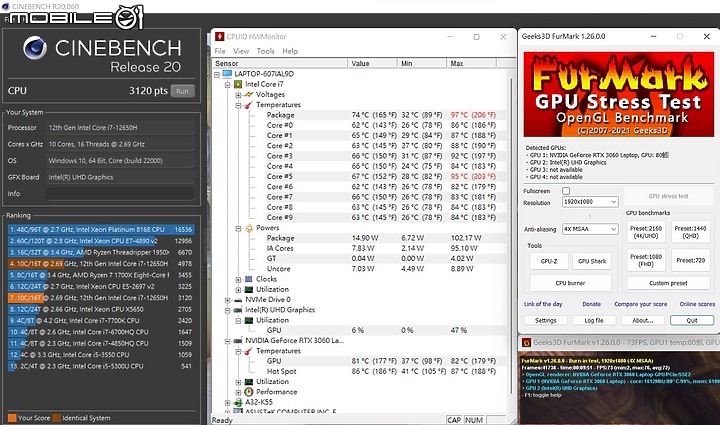Toggle the Fullscreen checkbox in FurMark
The height and width of the screenshot is (425, 720).
[566, 190]
